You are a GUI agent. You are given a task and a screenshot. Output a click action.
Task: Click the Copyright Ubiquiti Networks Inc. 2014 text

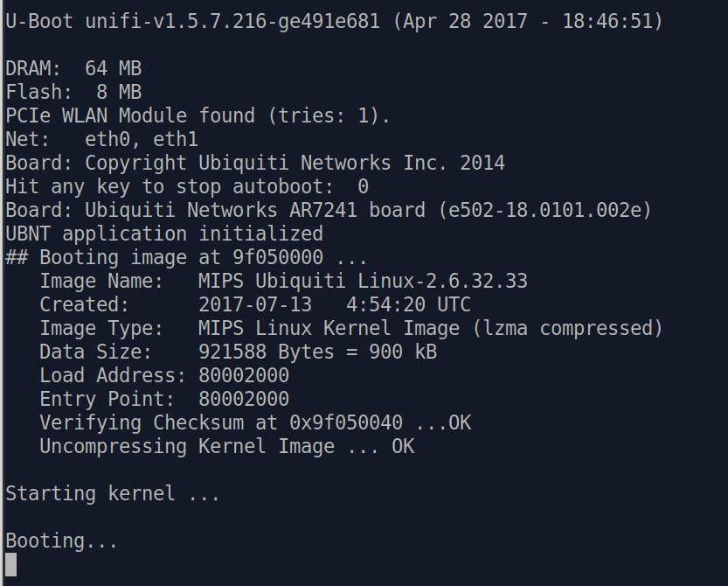(295, 163)
